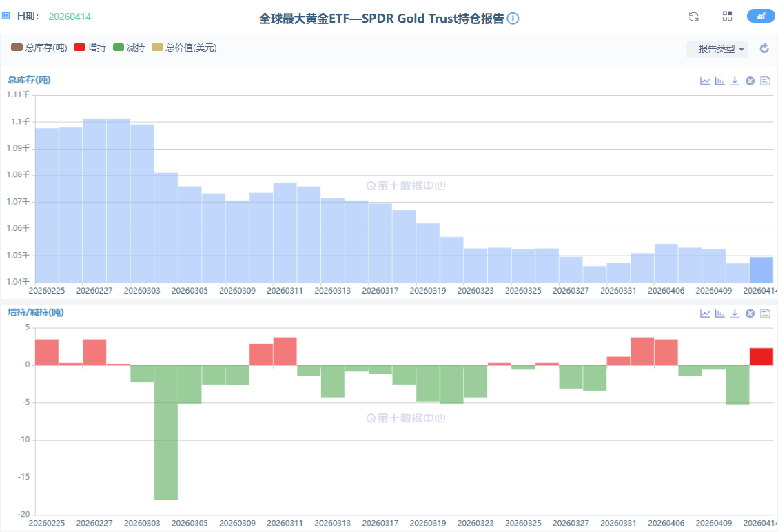Screen dimensions: 778x532
Task: Click the 总库存(吨) chart title
Action: (29, 80)
